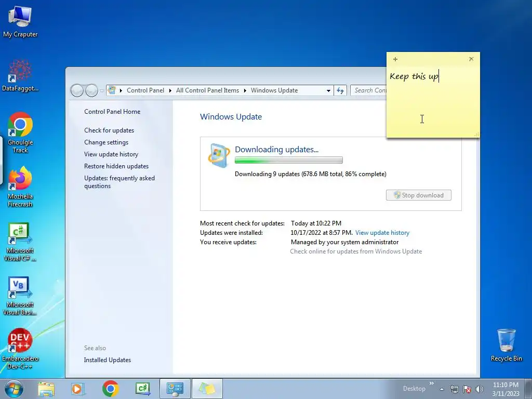
Task: Open Control Panel Home link
Action: click(112, 112)
